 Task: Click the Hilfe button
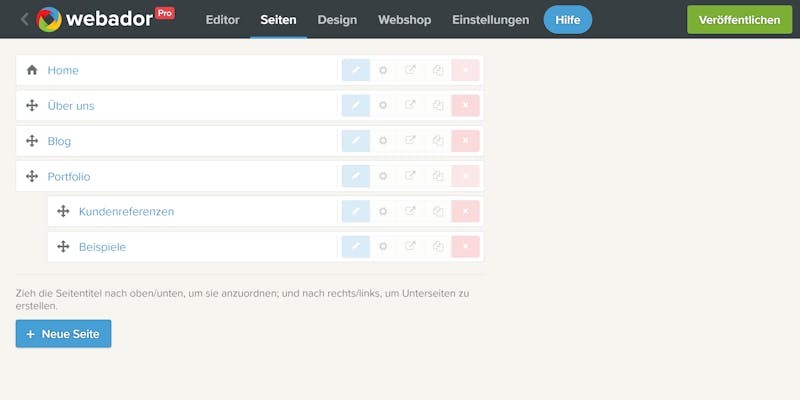pos(568,20)
